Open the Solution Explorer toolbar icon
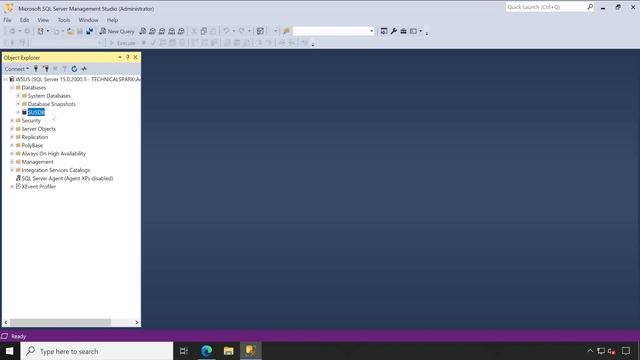The image size is (640, 360). coord(384,31)
